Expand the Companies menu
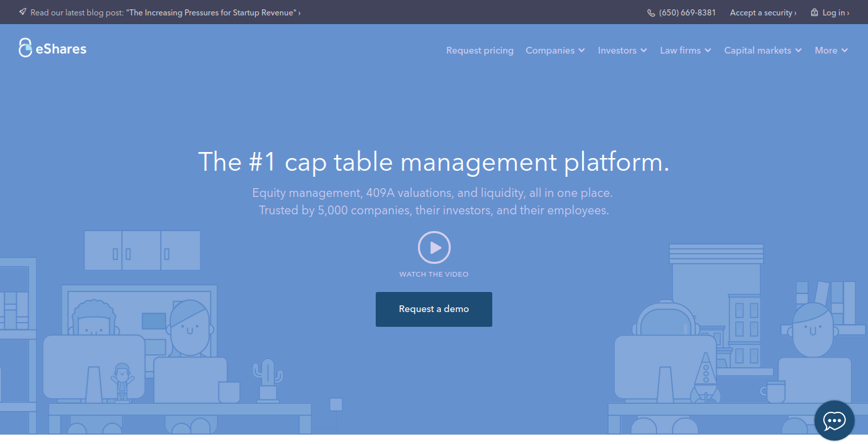868x444 pixels. click(555, 50)
